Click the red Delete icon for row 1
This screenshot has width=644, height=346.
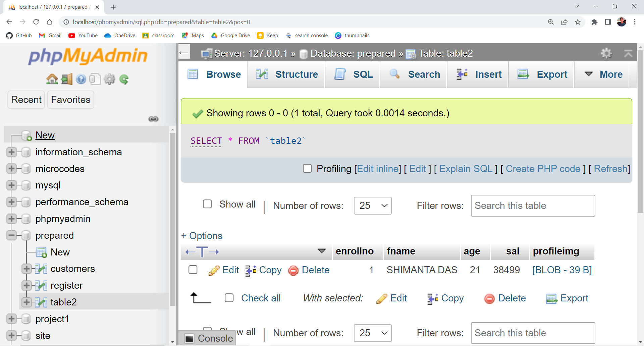pos(293,270)
